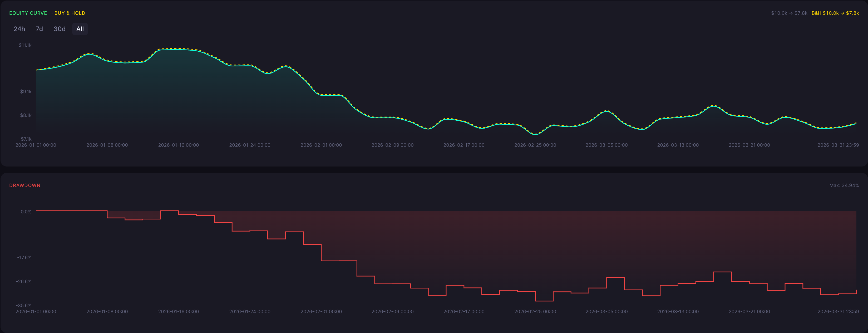The image size is (868, 333).
Task: Switch to the 7d time range
Action: 39,29
